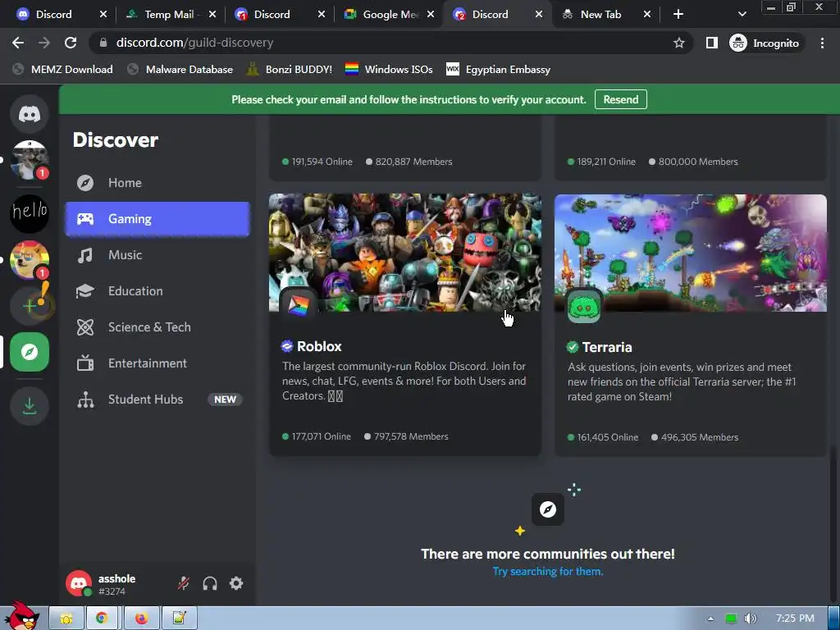Click the compass icon above more communities
Viewport: 840px width, 630px height.
coord(547,509)
